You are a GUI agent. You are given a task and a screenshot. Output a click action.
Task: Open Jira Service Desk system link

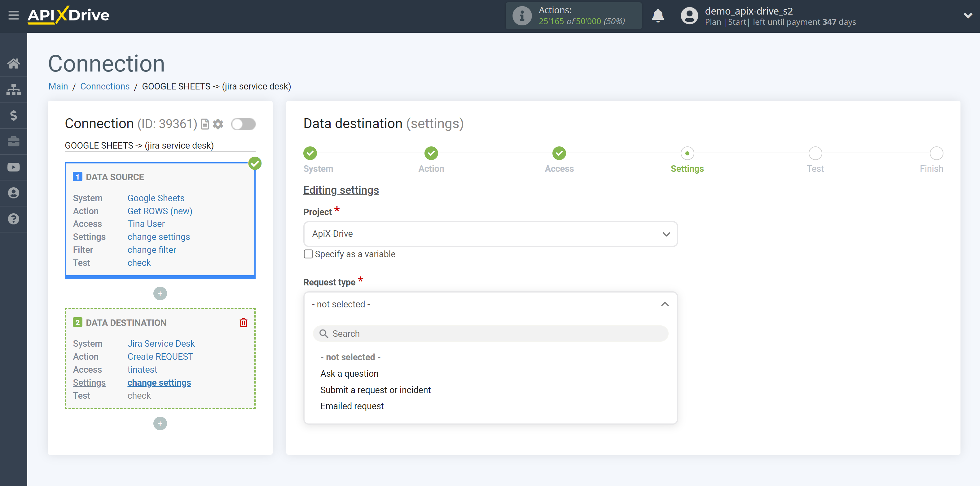(161, 344)
